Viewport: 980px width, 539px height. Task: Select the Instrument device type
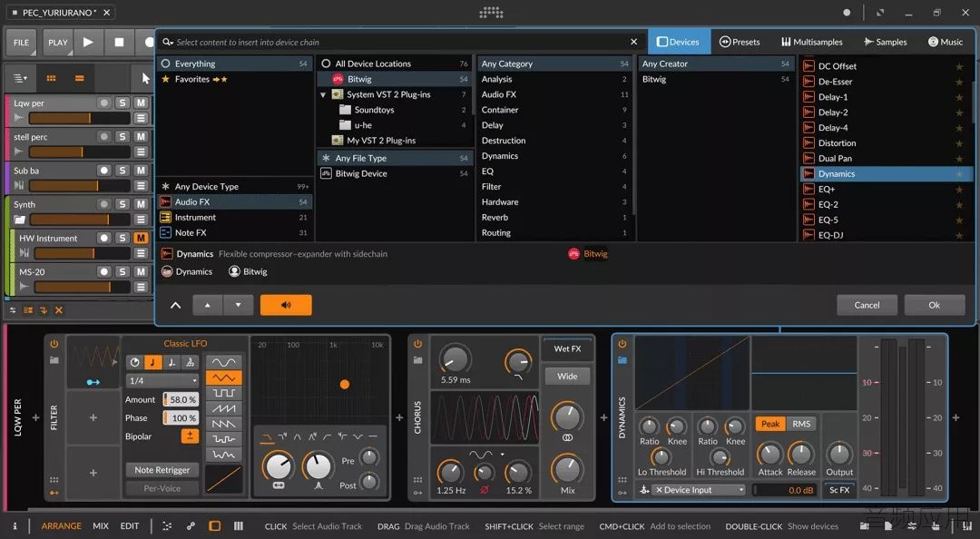click(234, 217)
